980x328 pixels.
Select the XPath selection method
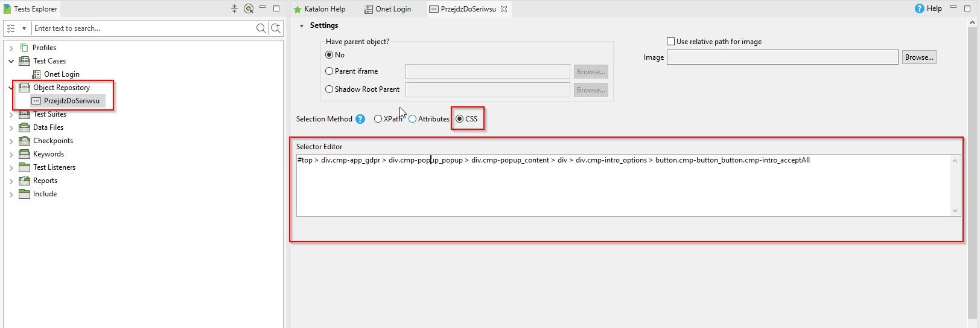click(x=378, y=119)
